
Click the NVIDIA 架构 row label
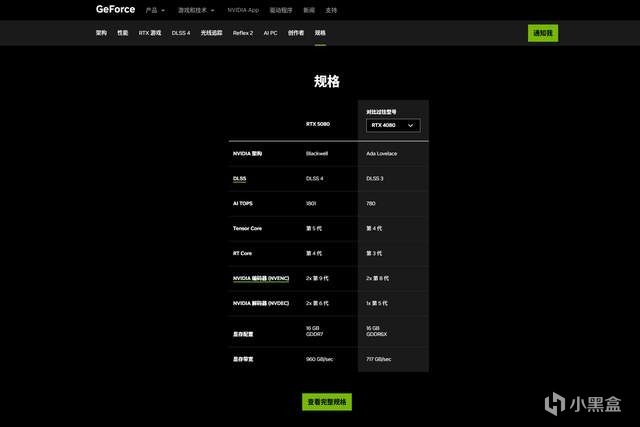click(x=247, y=153)
